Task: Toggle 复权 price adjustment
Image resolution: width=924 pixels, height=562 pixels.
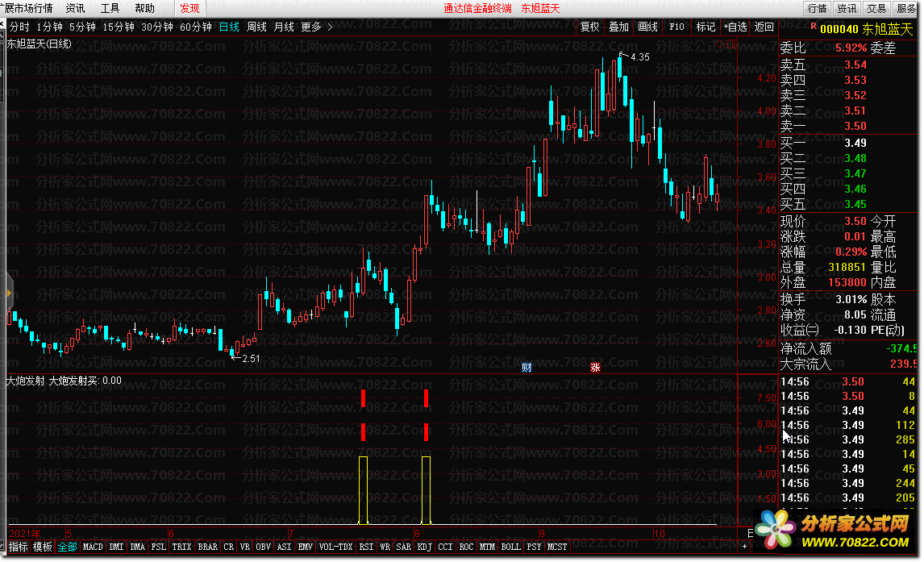Action: [x=590, y=27]
